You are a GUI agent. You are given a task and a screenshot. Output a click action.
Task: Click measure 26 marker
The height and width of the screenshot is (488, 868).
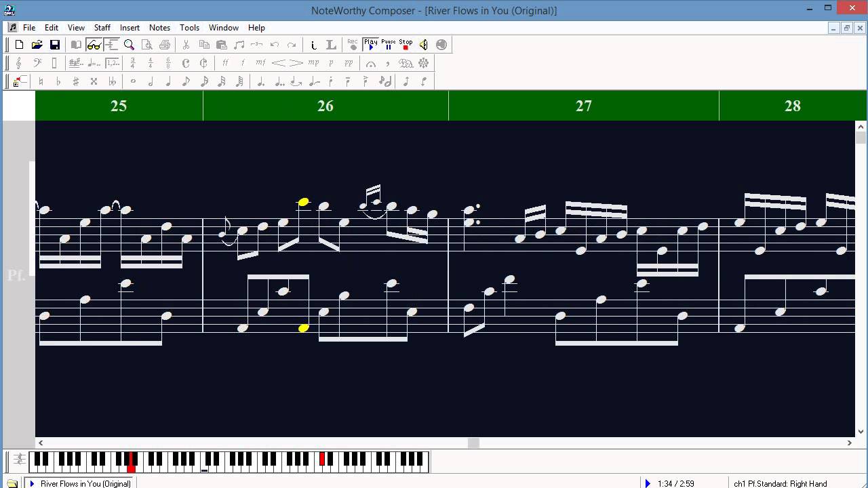click(325, 106)
